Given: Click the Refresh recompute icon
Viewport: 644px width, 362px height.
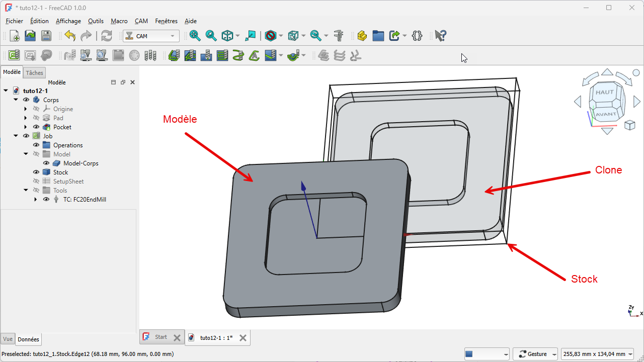Looking at the screenshot, I should (106, 36).
